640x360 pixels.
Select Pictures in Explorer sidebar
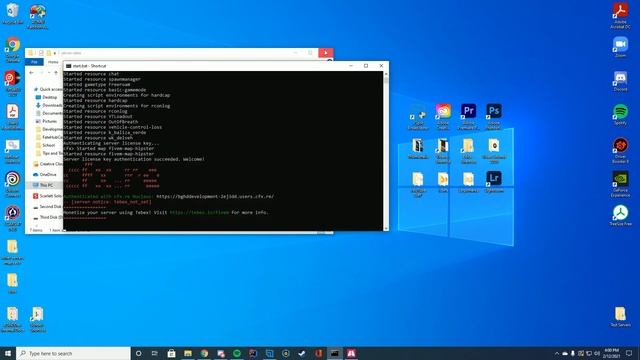(x=46, y=121)
